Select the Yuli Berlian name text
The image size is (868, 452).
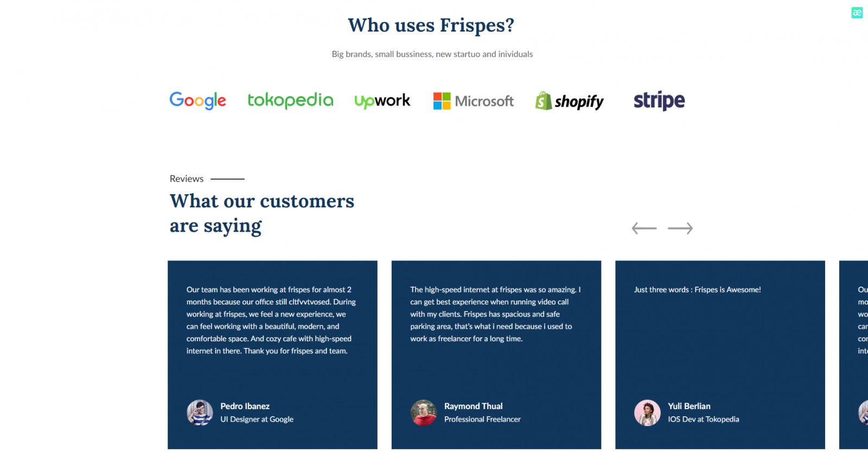click(689, 406)
